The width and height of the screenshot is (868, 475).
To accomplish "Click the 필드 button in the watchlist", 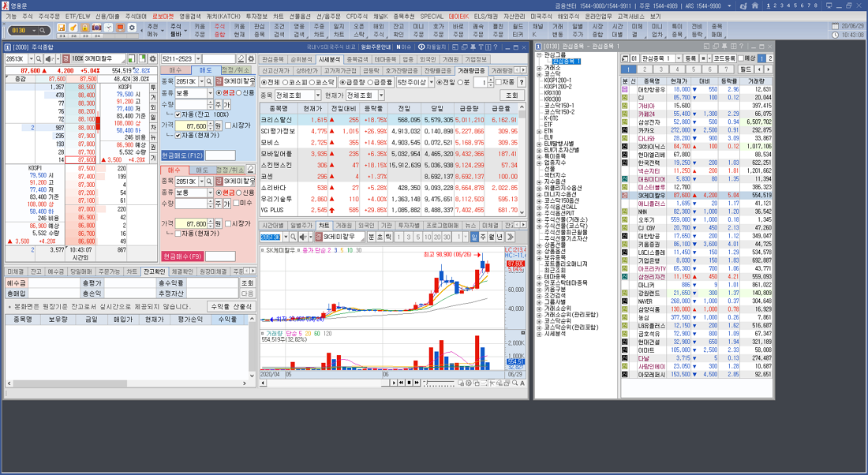I will tap(746, 69).
